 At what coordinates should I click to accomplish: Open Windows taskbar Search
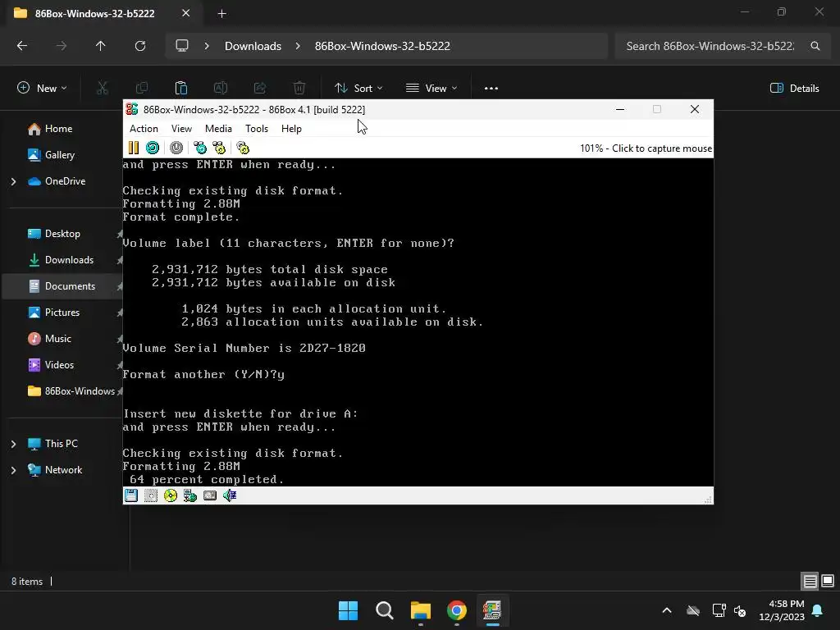tap(384, 610)
